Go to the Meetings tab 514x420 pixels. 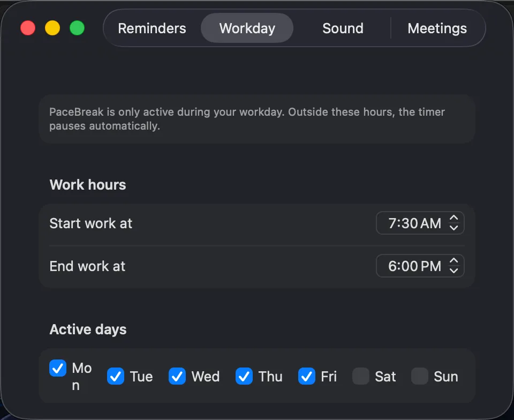pos(437,28)
